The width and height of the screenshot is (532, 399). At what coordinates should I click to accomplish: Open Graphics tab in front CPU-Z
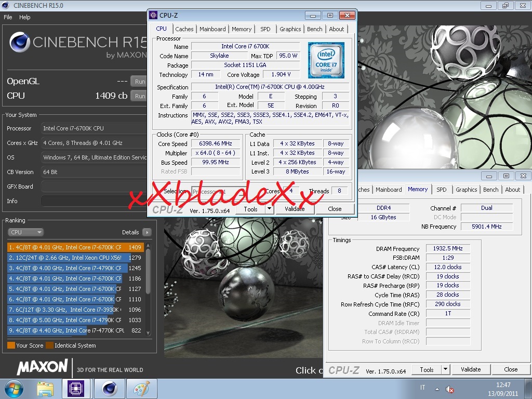tap(290, 29)
